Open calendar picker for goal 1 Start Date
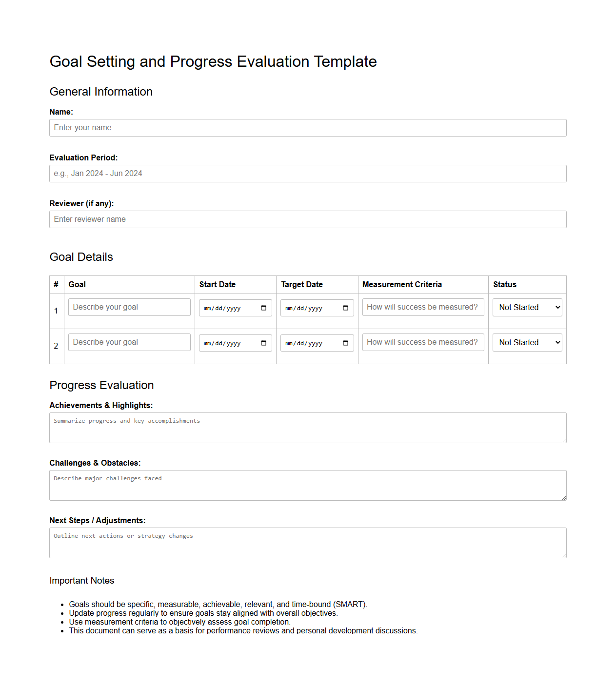Viewport: 616px width, 686px height. coord(263,308)
